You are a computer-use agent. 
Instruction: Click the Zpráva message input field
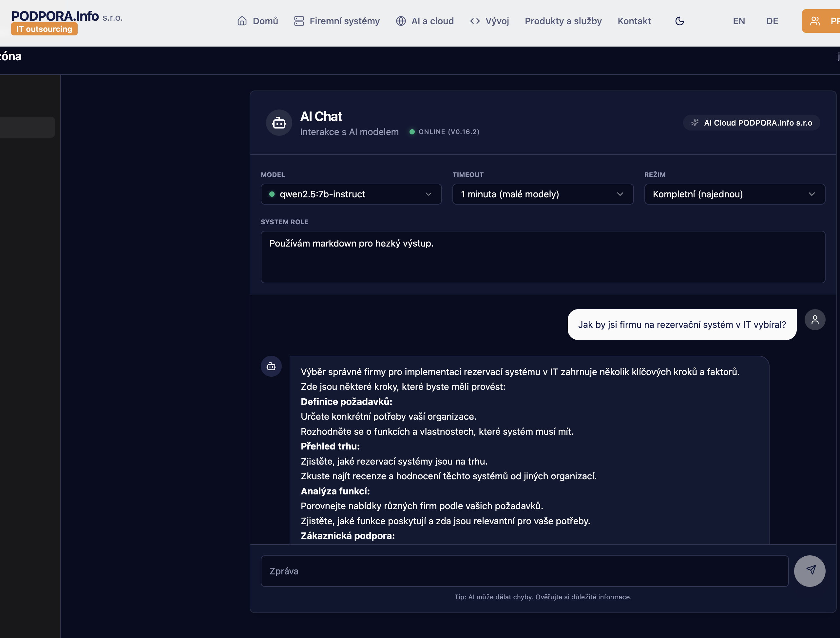click(x=524, y=571)
